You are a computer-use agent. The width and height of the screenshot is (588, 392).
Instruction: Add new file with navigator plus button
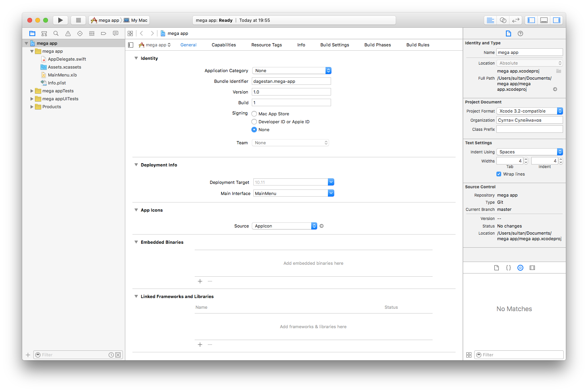pyautogui.click(x=28, y=355)
